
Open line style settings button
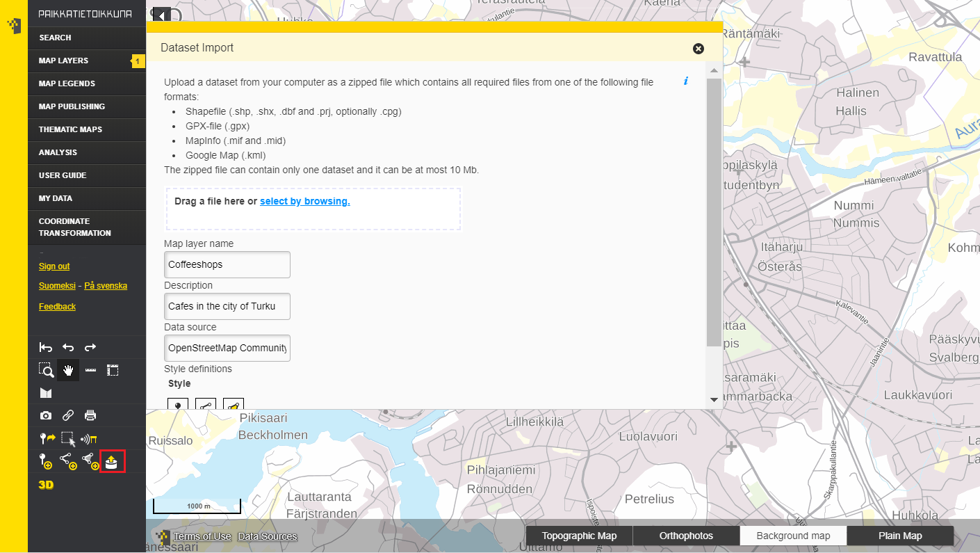206,404
